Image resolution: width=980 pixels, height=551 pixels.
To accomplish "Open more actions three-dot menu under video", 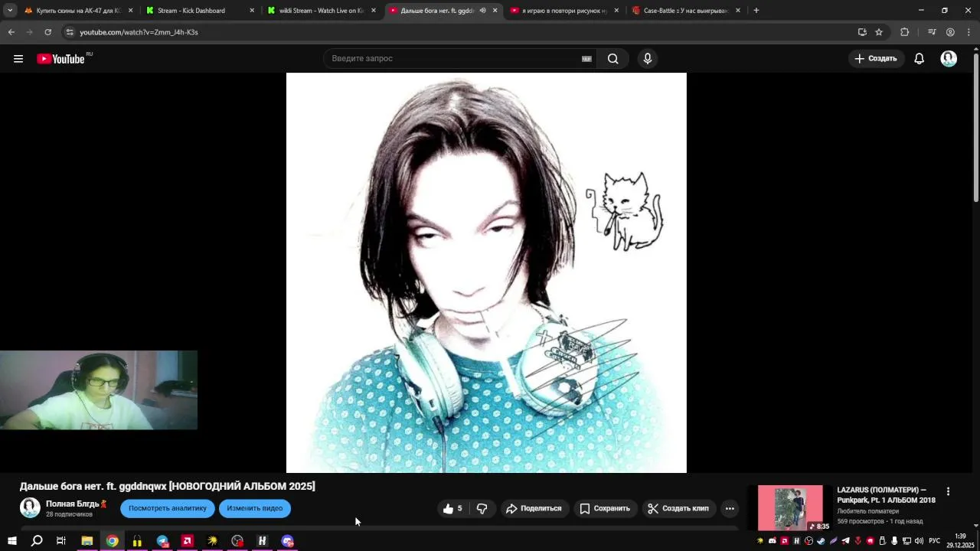I will (x=730, y=508).
